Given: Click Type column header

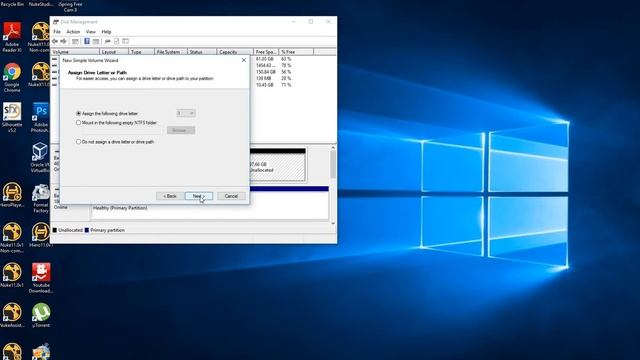Looking at the screenshot, I should tap(142, 52).
